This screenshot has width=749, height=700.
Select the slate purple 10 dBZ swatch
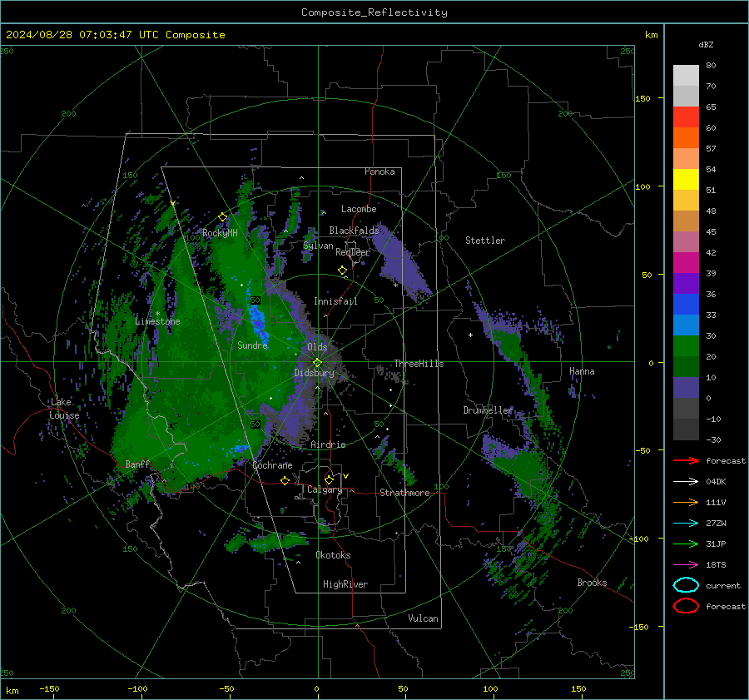(686, 388)
